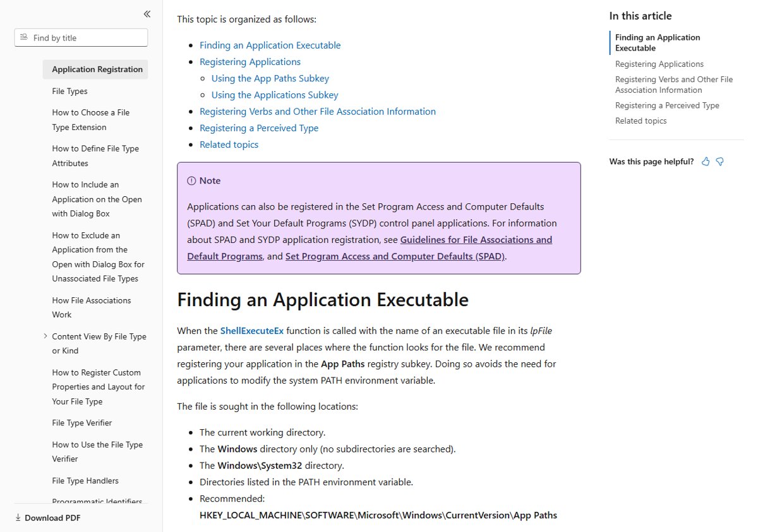
Task: Click the thumbs up feedback icon
Action: click(706, 162)
